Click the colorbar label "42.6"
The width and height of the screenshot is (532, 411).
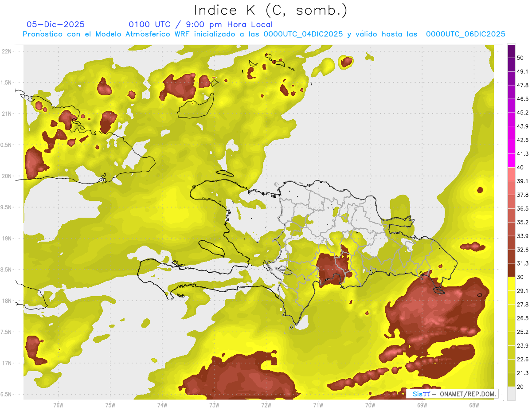(523, 140)
